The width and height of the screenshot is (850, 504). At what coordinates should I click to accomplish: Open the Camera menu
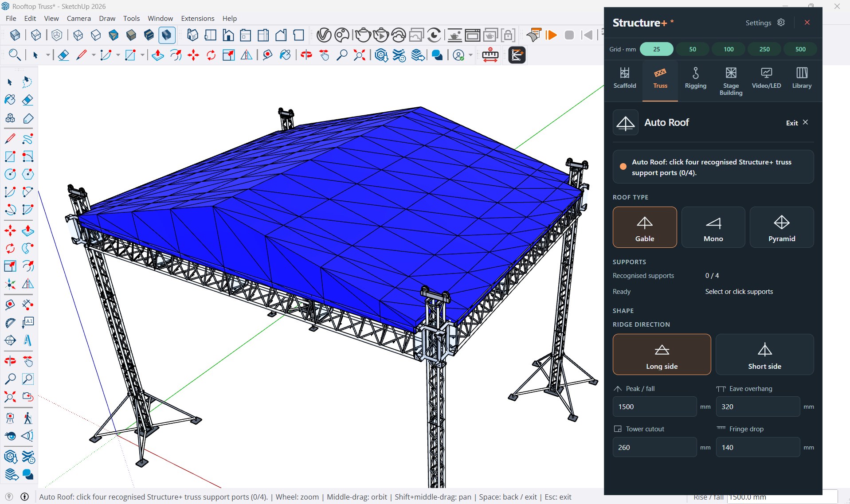tap(79, 18)
